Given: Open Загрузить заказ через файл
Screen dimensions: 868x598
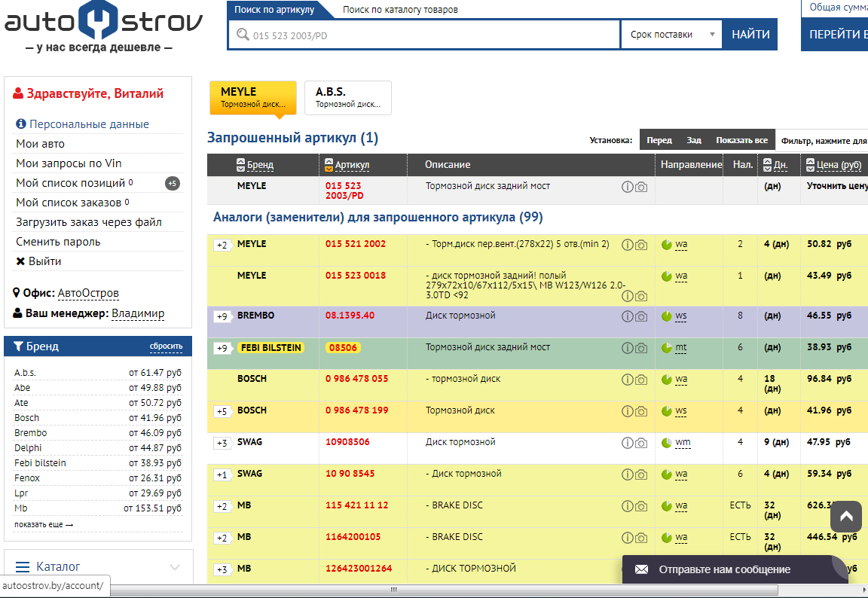Looking at the screenshot, I should point(89,222).
